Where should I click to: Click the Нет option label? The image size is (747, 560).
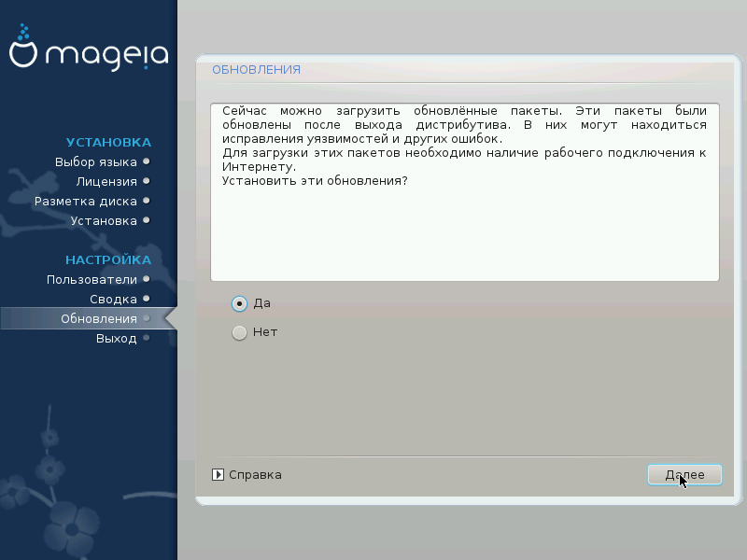(x=265, y=332)
